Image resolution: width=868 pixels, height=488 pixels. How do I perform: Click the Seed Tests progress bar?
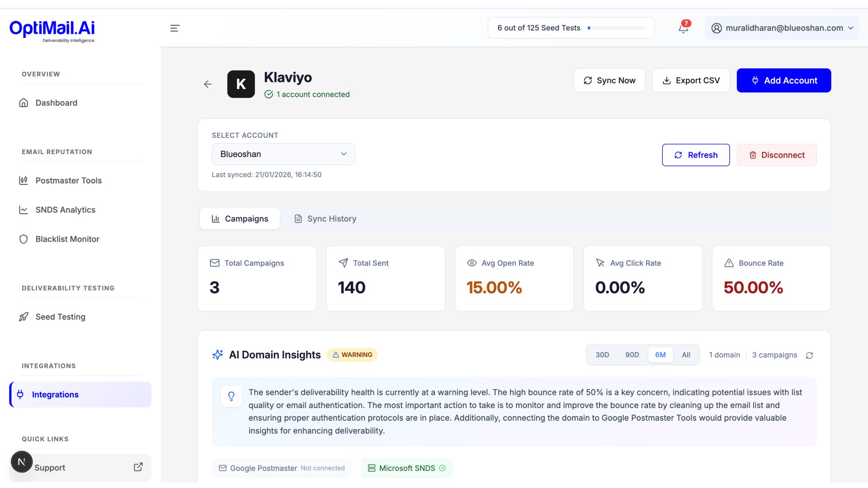coord(617,28)
